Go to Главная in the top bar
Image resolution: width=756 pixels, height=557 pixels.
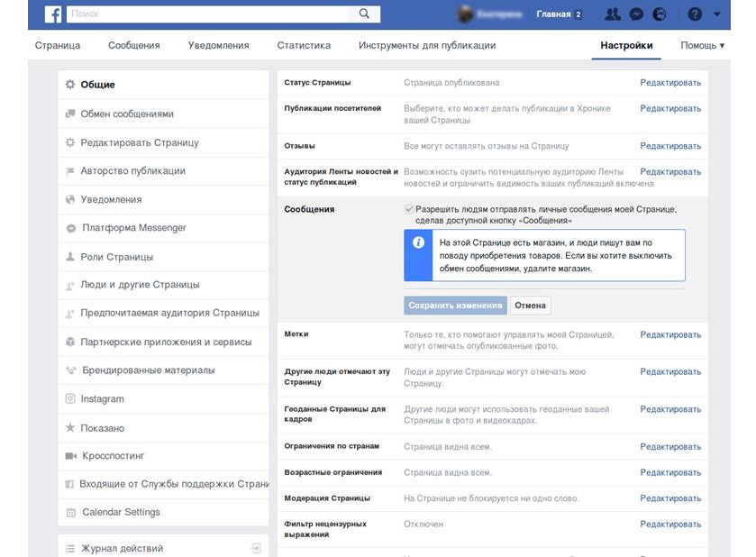(552, 14)
